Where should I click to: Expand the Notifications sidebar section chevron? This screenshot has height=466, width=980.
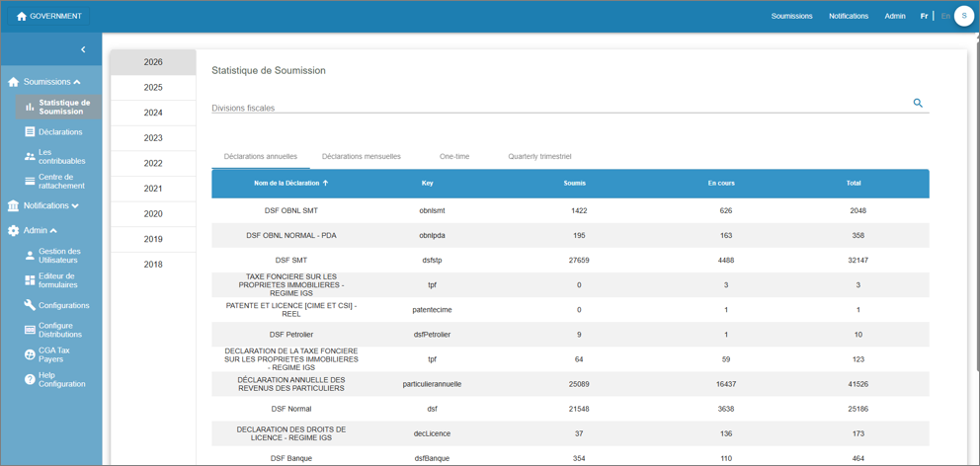pyautogui.click(x=75, y=205)
